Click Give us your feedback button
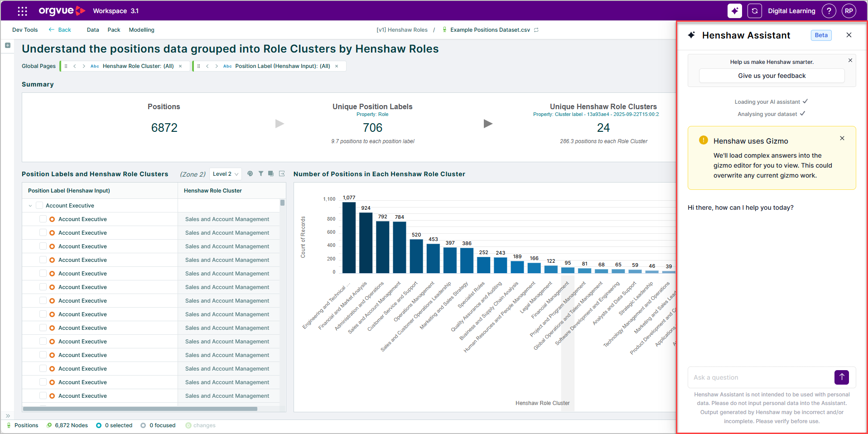Image resolution: width=868 pixels, height=434 pixels. (x=772, y=76)
